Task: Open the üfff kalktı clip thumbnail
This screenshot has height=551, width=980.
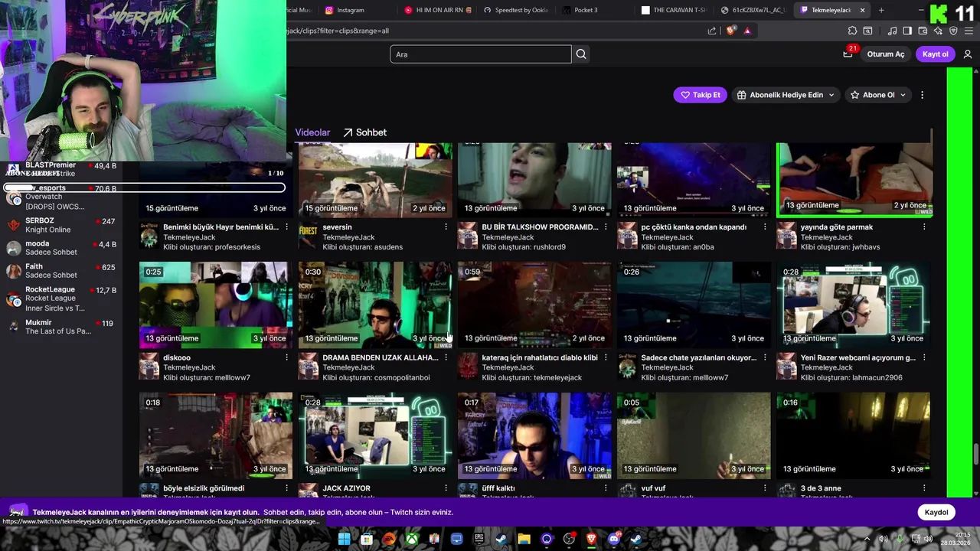Action: pyautogui.click(x=534, y=435)
